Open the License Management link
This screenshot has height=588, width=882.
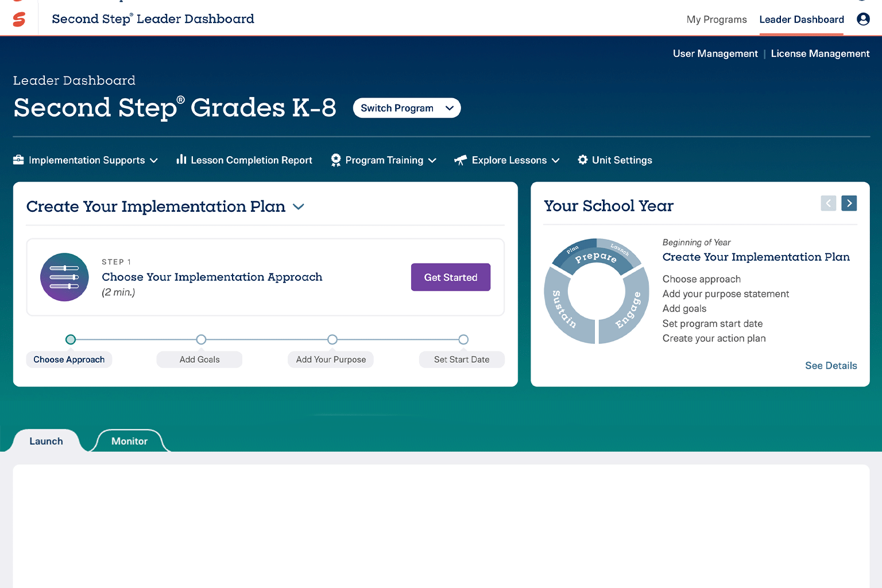click(820, 53)
